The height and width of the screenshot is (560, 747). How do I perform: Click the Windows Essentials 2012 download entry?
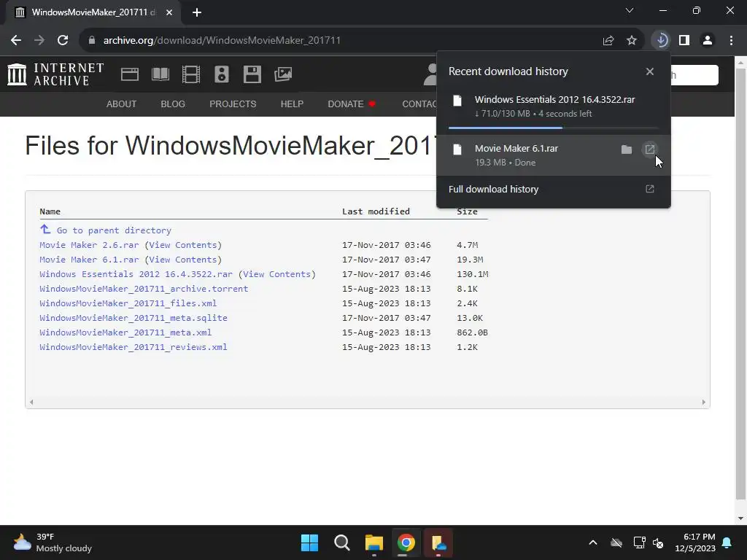(554, 106)
